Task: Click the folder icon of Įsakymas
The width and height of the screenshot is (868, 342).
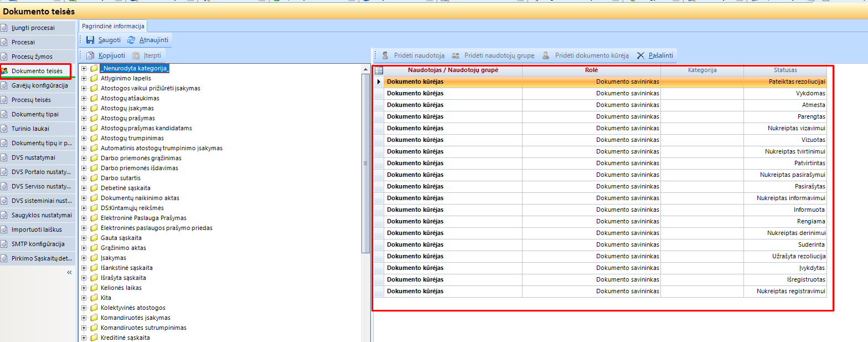Action: pos(94,258)
